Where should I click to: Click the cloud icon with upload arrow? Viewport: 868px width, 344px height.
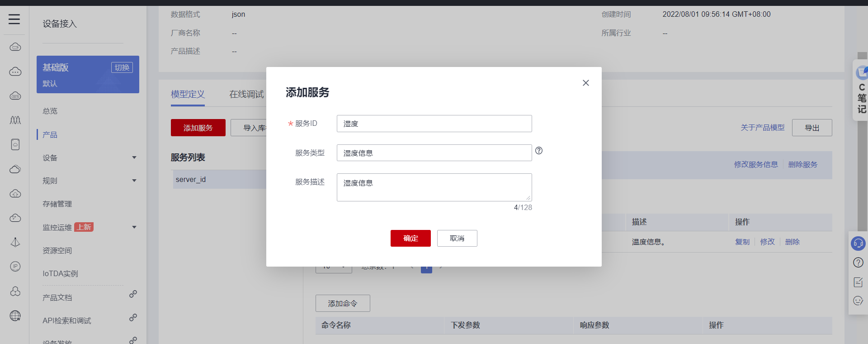pos(15,193)
